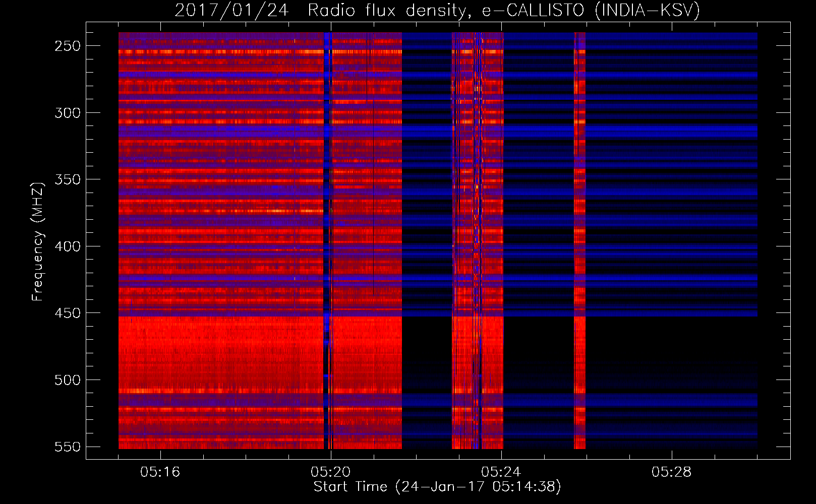This screenshot has height=504, width=816.
Task: Select the 400 frequency tick label
Action: point(68,246)
